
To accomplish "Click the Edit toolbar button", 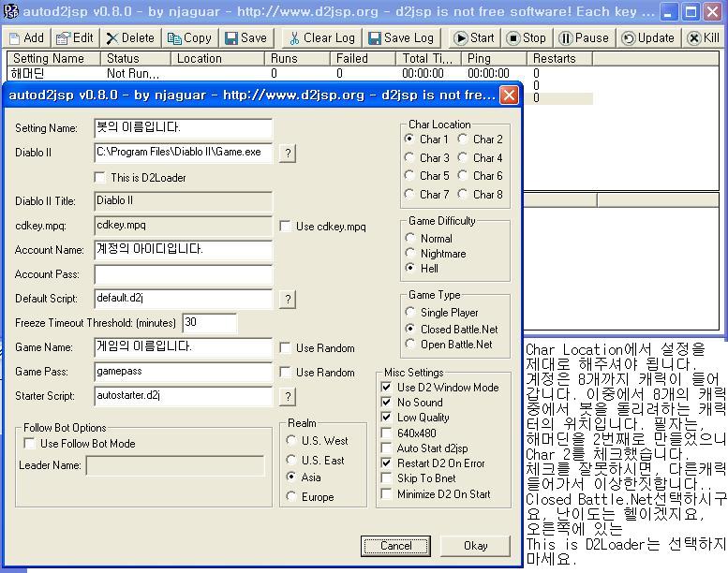I will tap(75, 38).
